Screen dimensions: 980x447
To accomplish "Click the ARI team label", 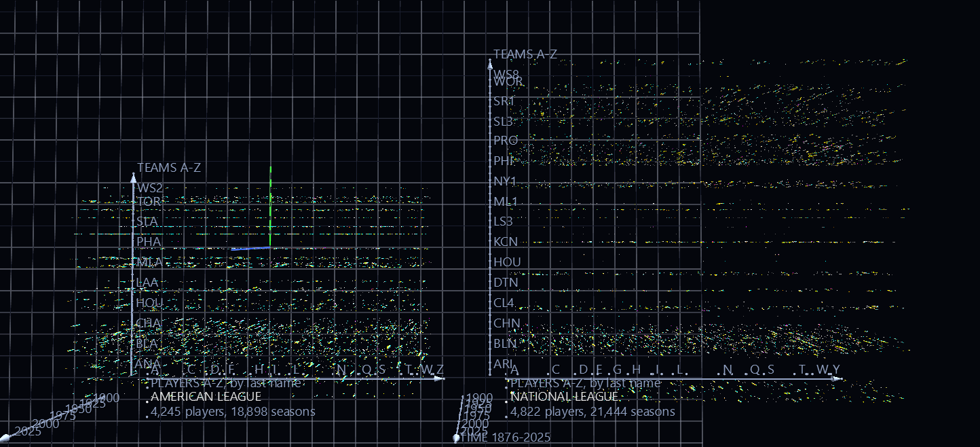I will tap(503, 364).
